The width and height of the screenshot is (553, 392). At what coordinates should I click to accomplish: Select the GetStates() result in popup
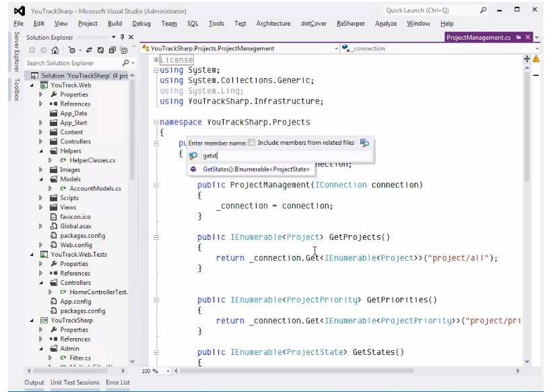pyautogui.click(x=251, y=169)
